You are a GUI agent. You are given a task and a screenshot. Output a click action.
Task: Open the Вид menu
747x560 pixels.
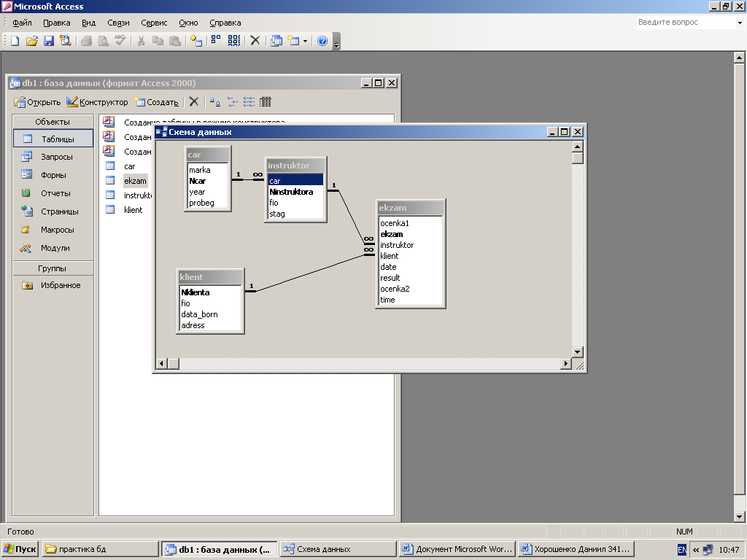coord(88,23)
